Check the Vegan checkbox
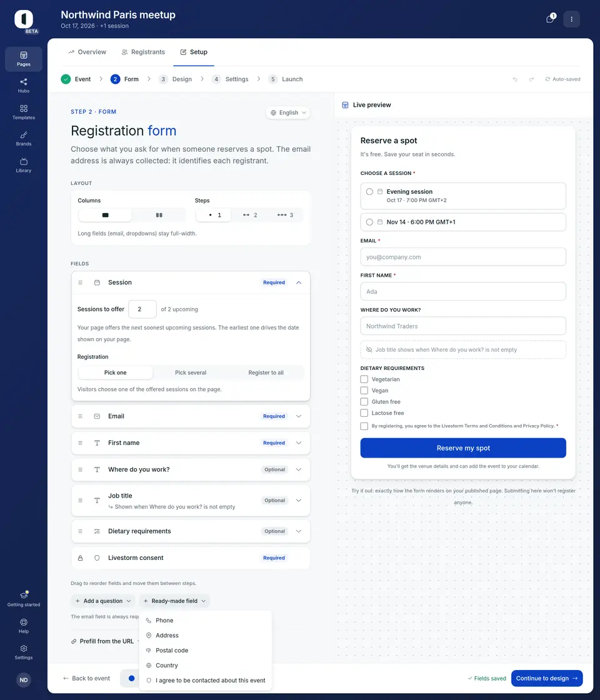The width and height of the screenshot is (600, 700). click(364, 390)
